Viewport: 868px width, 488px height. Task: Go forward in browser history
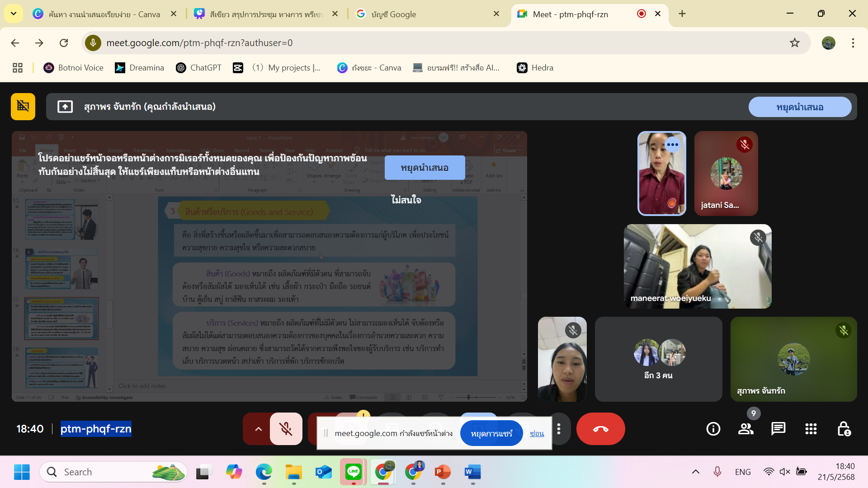pos(39,43)
